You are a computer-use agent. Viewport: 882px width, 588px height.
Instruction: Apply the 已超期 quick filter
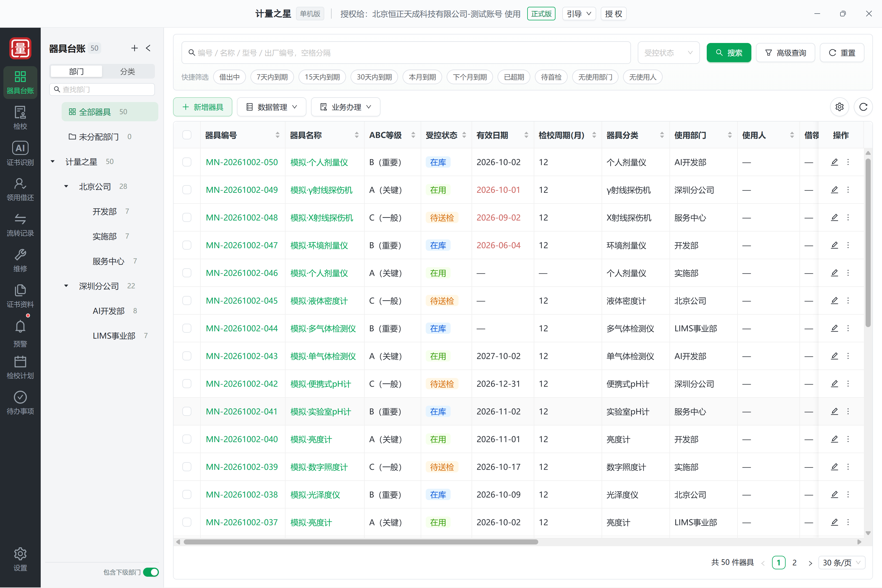tap(514, 77)
